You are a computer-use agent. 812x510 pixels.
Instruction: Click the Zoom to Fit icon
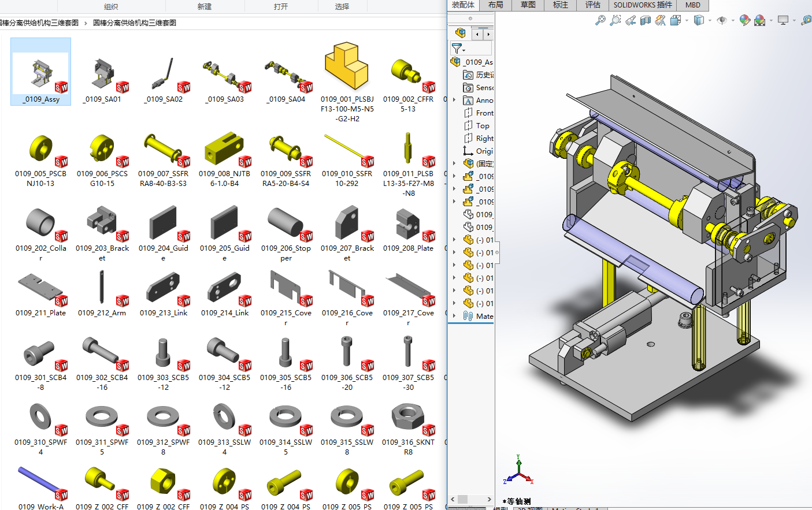(x=600, y=21)
